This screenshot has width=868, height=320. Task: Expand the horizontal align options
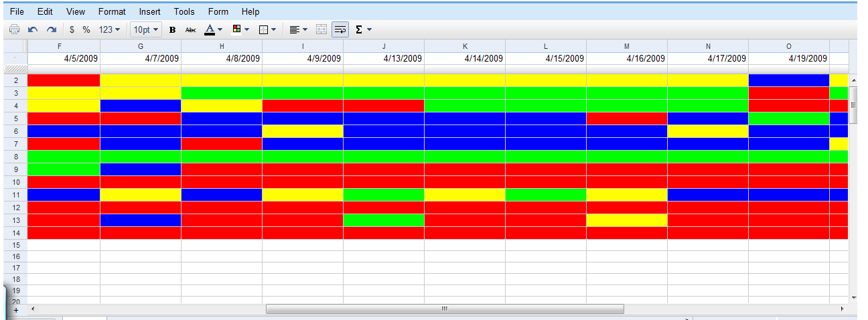point(298,29)
